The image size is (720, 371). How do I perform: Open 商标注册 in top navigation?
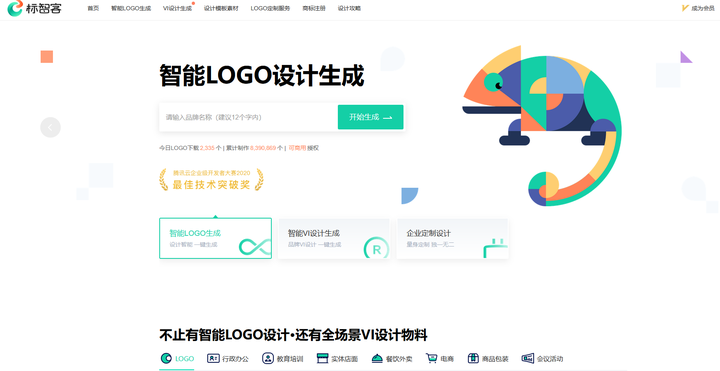(x=314, y=8)
